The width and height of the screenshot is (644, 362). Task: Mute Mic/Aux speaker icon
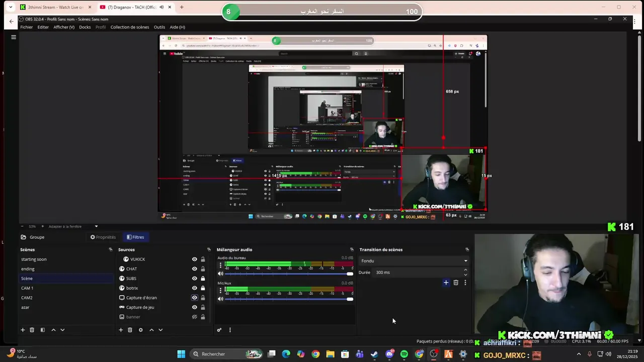coord(220,299)
